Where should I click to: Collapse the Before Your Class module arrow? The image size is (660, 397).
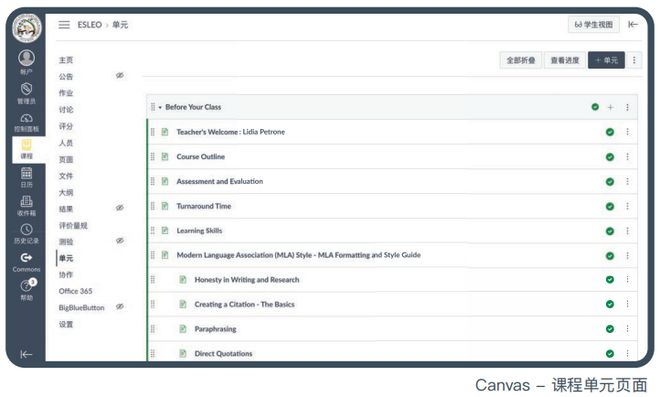160,107
